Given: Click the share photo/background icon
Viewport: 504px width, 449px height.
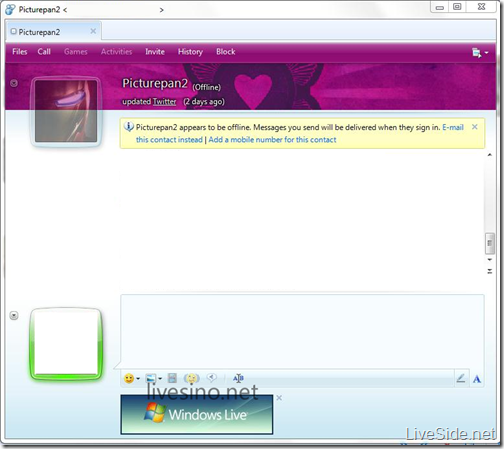Looking at the screenshot, I should (151, 378).
